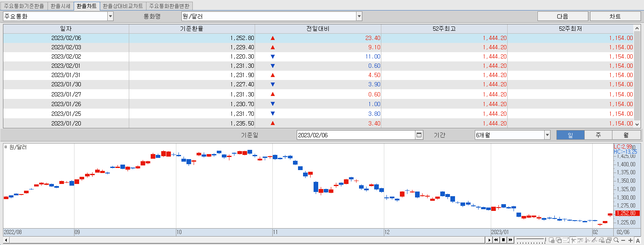Click the 23.40 change value
This screenshot has width=644, height=245.
click(x=373, y=38)
